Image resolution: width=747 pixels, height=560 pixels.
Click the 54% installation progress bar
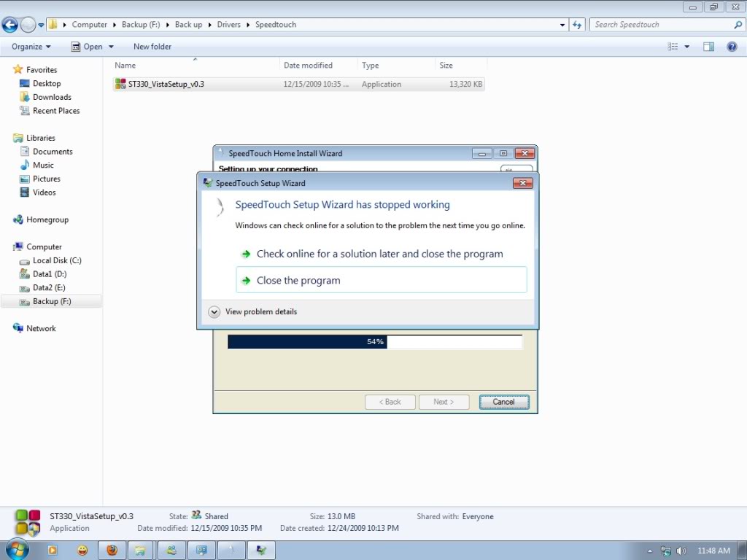click(x=375, y=342)
